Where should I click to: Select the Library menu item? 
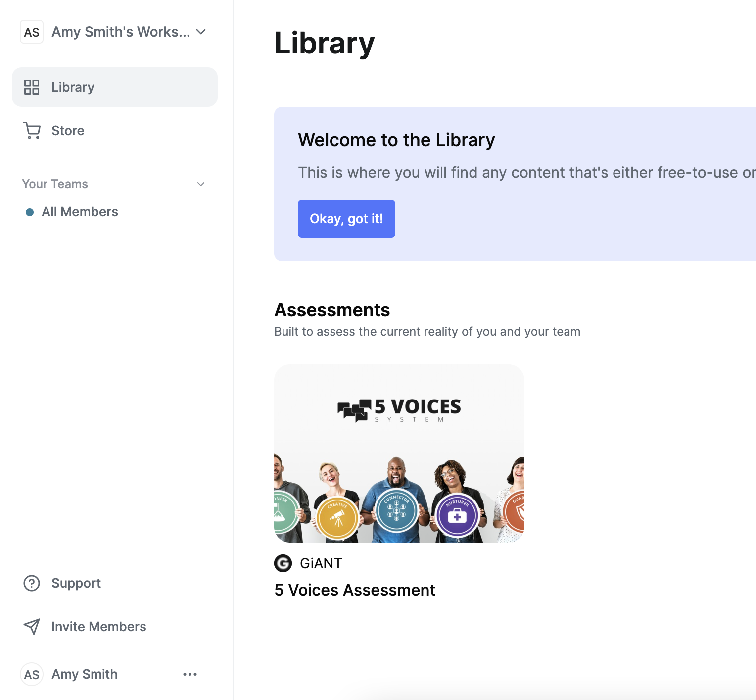pyautogui.click(x=115, y=87)
